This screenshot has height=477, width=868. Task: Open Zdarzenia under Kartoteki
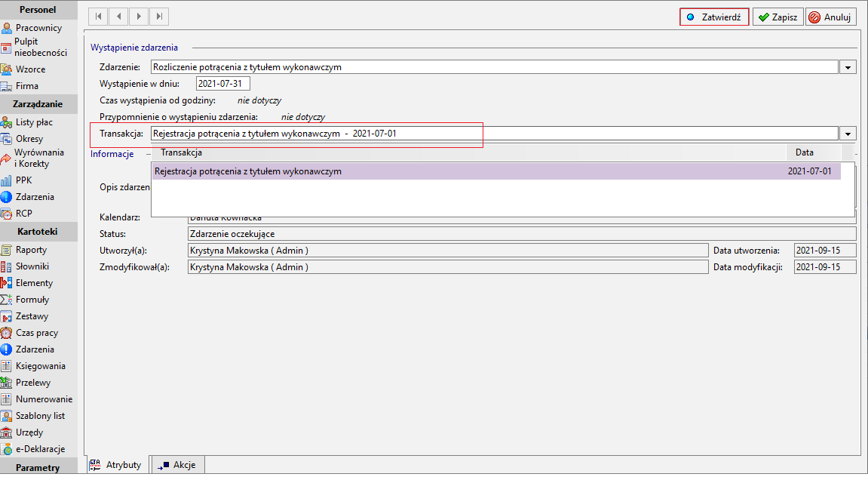pyautogui.click(x=28, y=349)
